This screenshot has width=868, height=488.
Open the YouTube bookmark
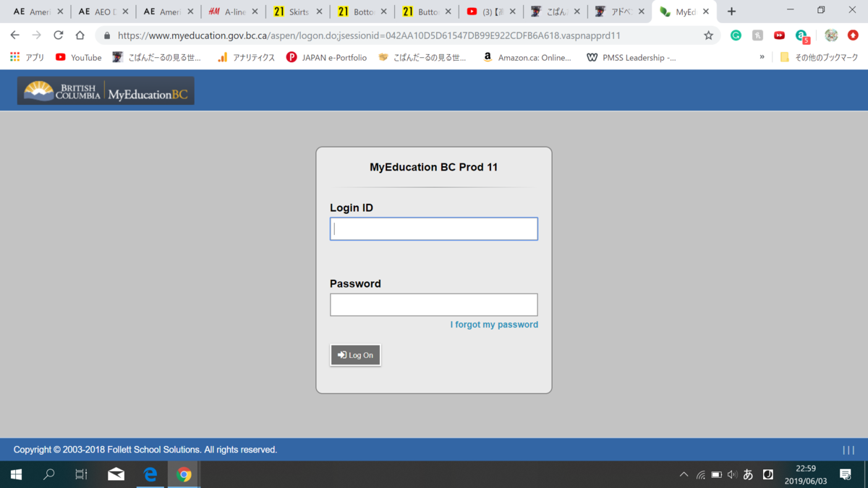(x=78, y=57)
